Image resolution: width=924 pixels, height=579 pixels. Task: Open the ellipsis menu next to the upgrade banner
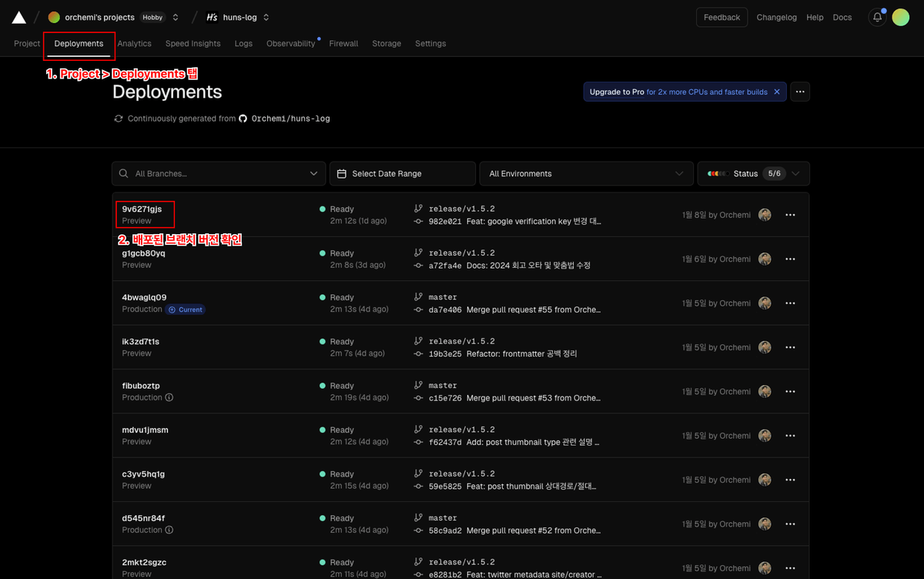799,91
